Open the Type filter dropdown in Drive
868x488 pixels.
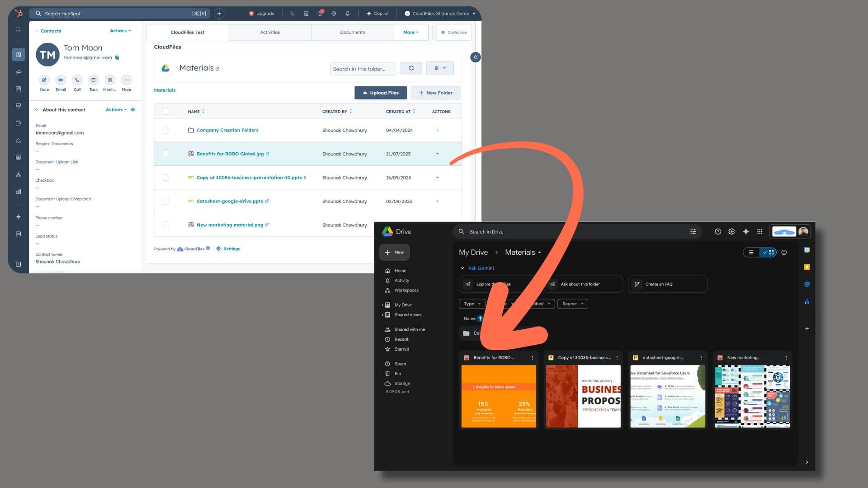click(472, 304)
